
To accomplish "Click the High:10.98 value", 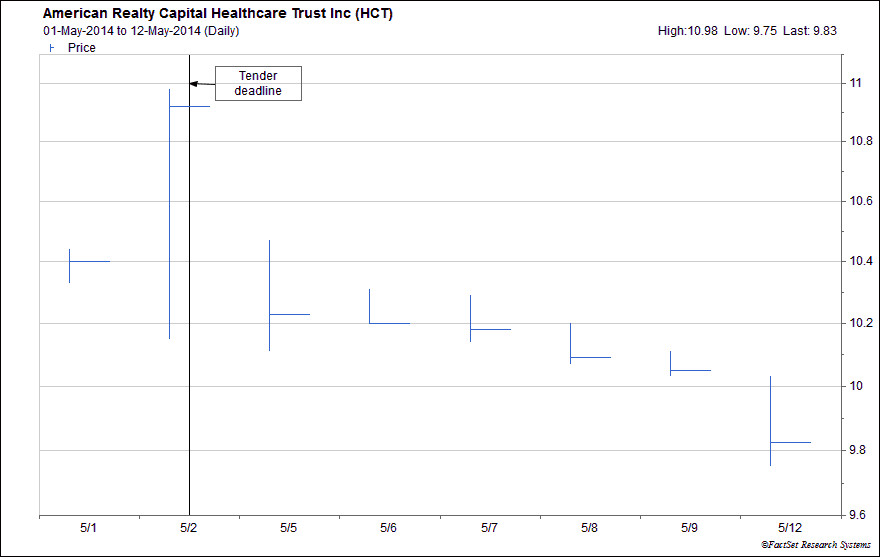I will (x=688, y=31).
